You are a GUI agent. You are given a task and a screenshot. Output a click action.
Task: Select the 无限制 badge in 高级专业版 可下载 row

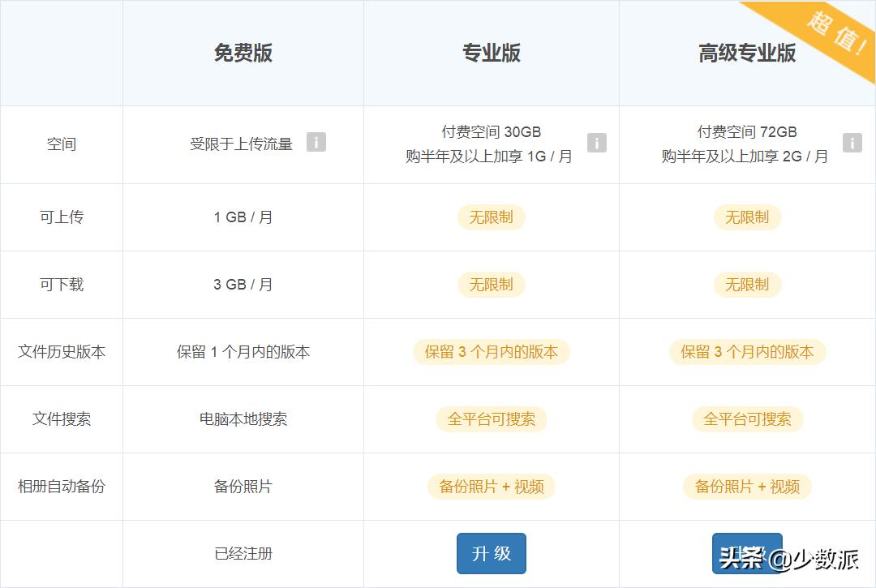(x=747, y=285)
